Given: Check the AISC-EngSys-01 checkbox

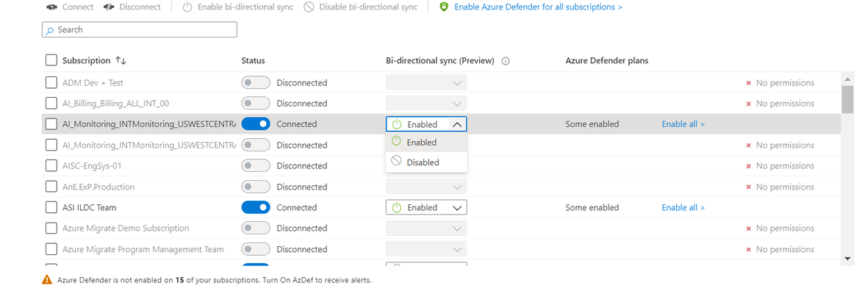Looking at the screenshot, I should [x=51, y=165].
